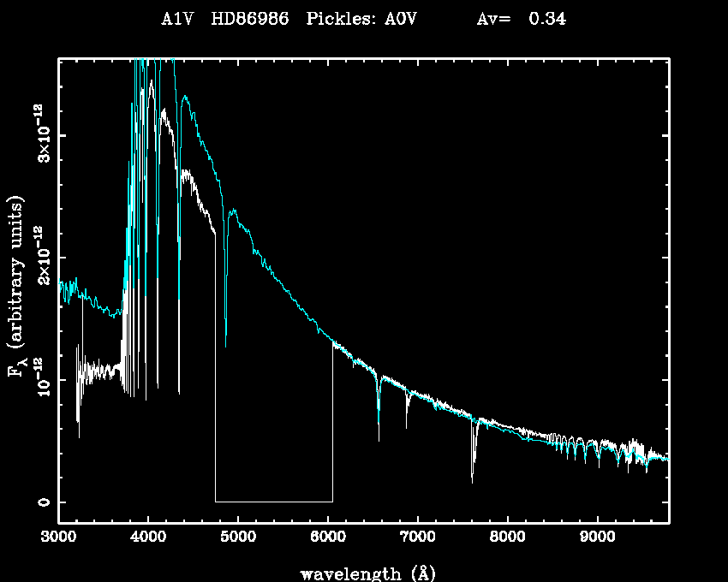
Task: Click the "A1V" spectral type in title
Action: coord(176,20)
